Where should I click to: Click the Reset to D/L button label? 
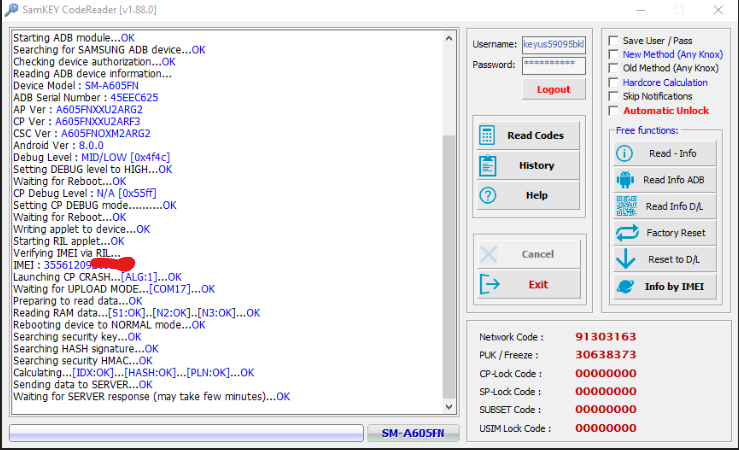coord(674,259)
